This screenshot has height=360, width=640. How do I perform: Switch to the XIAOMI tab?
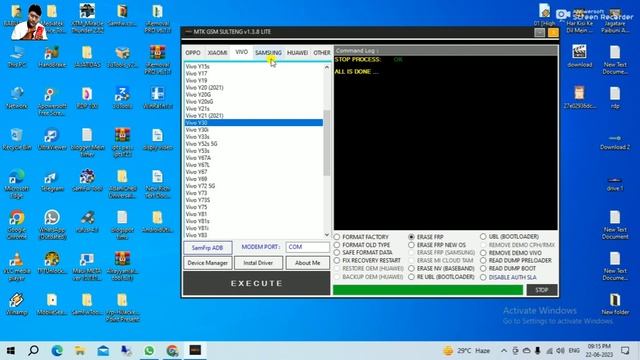218,53
